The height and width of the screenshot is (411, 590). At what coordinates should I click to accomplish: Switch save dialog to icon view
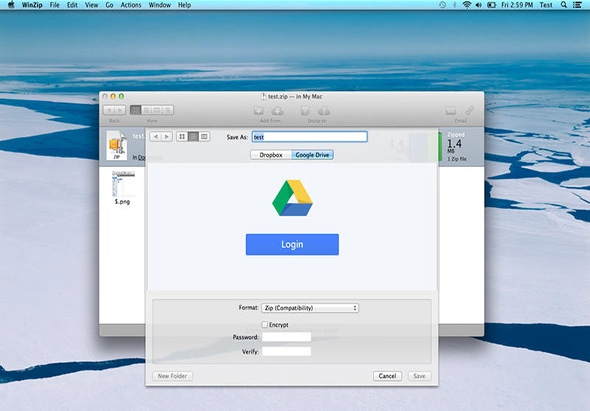(182, 137)
